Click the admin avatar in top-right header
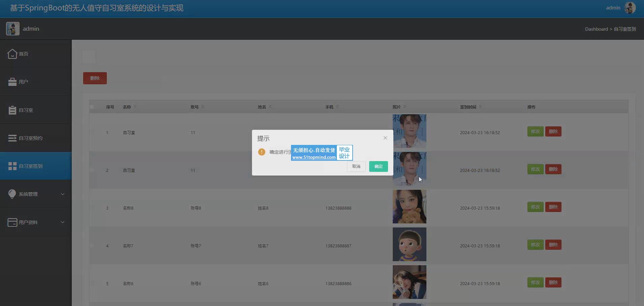644x306 pixels. pyautogui.click(x=630, y=8)
